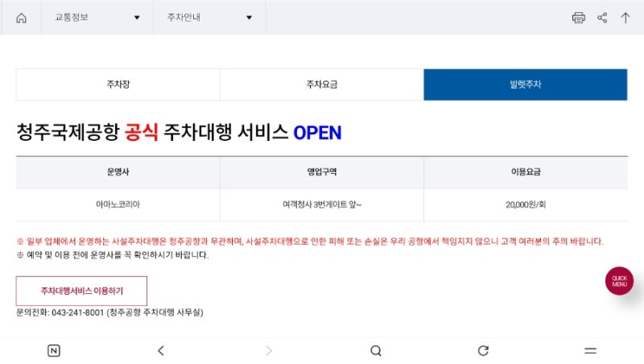
Task: Reload the page with refresh icon
Action: [483, 350]
